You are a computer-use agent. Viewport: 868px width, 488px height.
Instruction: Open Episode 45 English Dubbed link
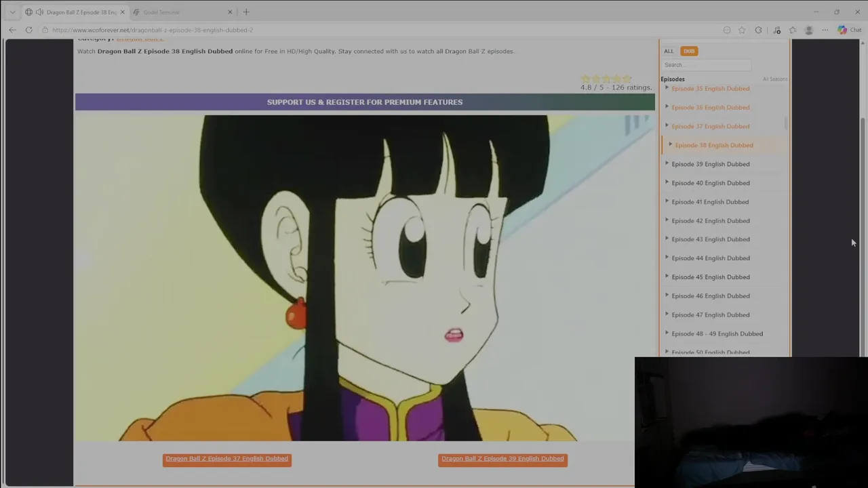click(x=711, y=277)
